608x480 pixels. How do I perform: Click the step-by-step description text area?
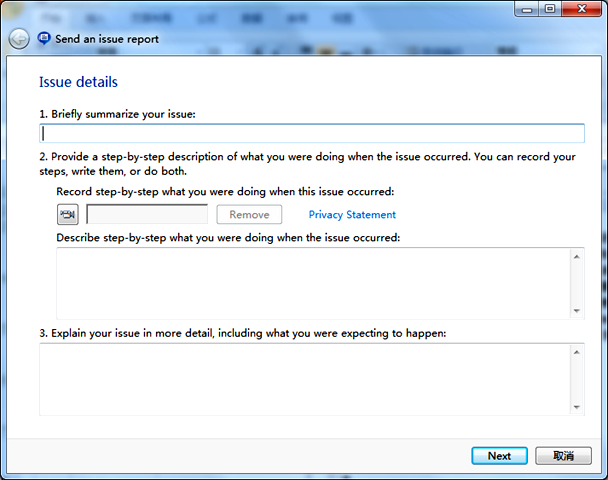[x=312, y=283]
